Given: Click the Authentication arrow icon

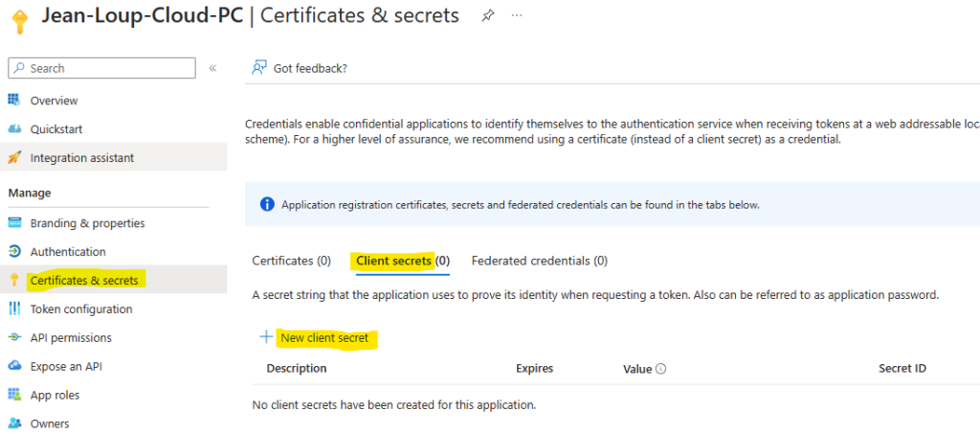Looking at the screenshot, I should [14, 251].
